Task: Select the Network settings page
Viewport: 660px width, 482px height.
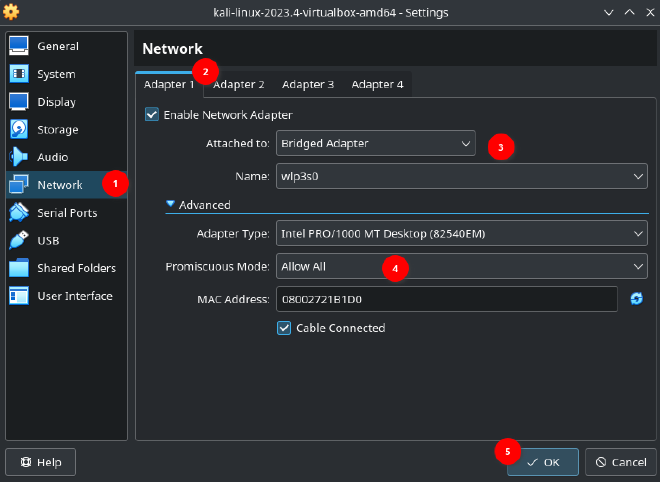Action: pos(67,185)
